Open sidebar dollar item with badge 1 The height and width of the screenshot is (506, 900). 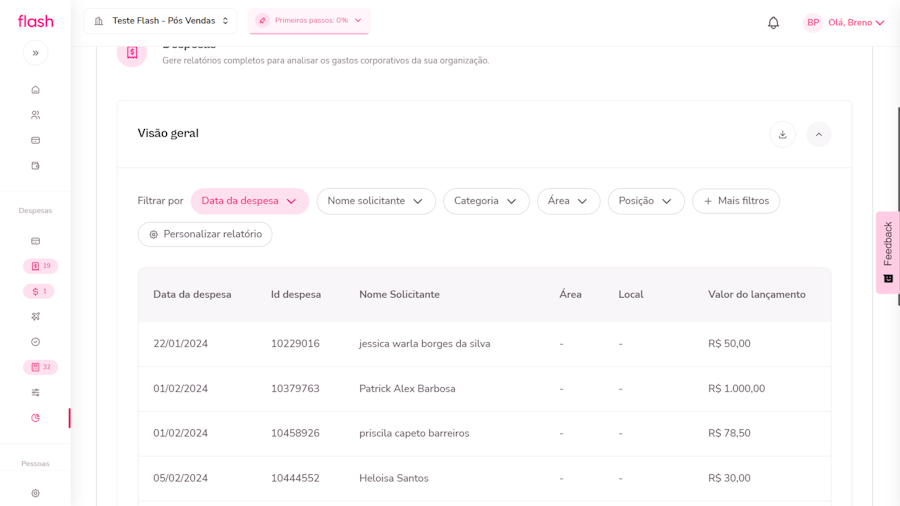(39, 291)
